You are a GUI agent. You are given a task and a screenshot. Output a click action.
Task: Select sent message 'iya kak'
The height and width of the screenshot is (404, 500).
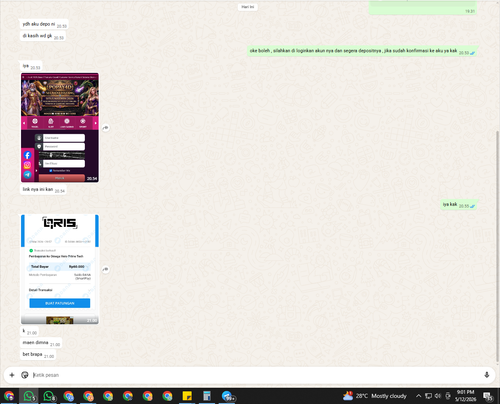pos(459,204)
